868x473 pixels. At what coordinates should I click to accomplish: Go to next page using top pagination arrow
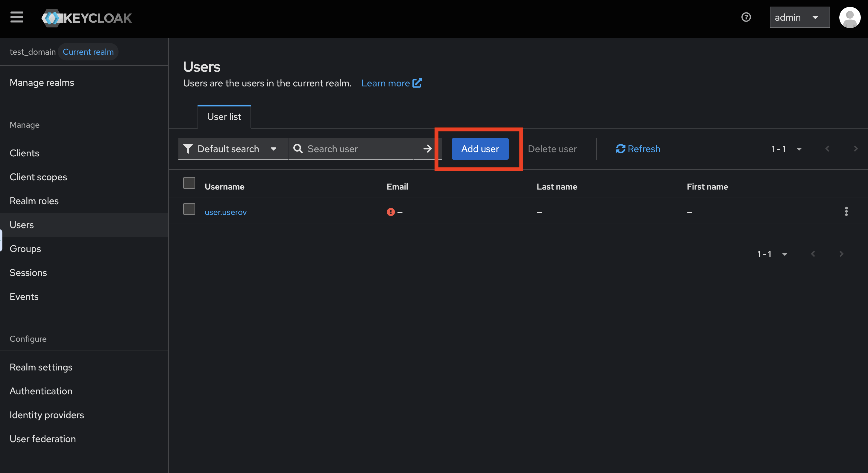tap(855, 149)
